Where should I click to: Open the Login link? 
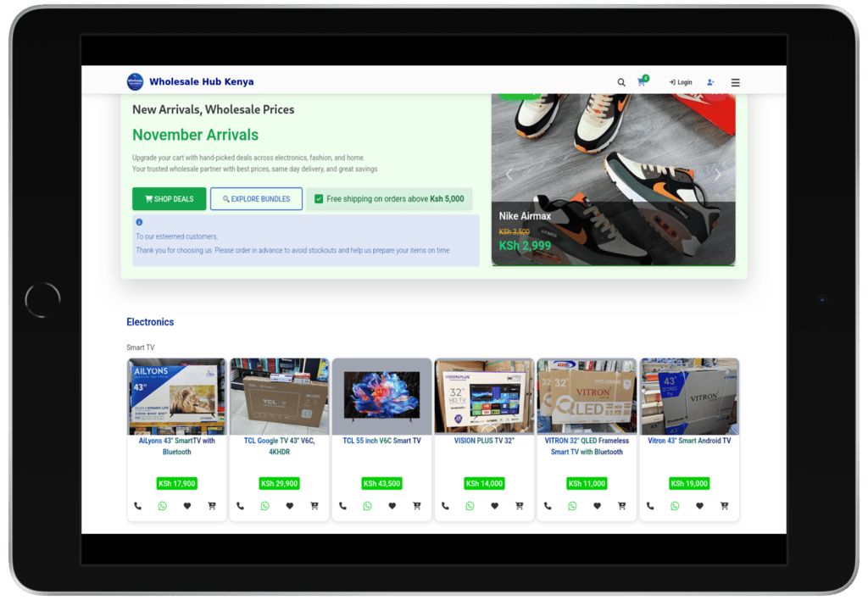(680, 82)
